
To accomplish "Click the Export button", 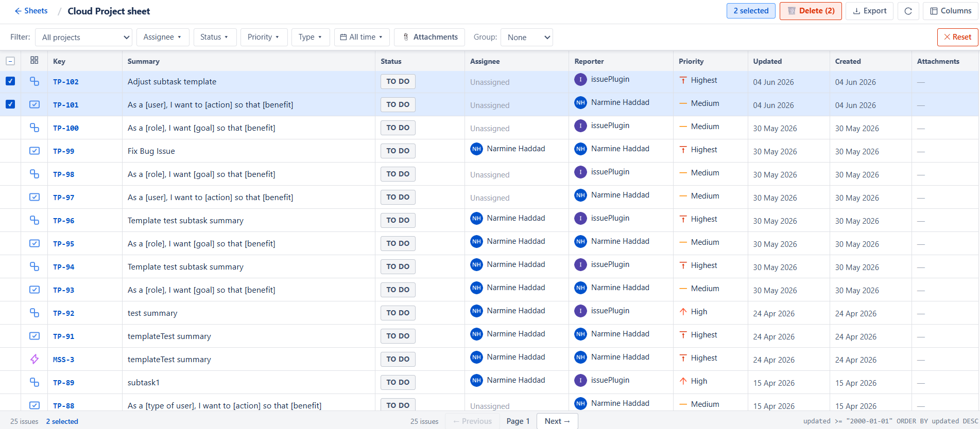I will tap(869, 11).
